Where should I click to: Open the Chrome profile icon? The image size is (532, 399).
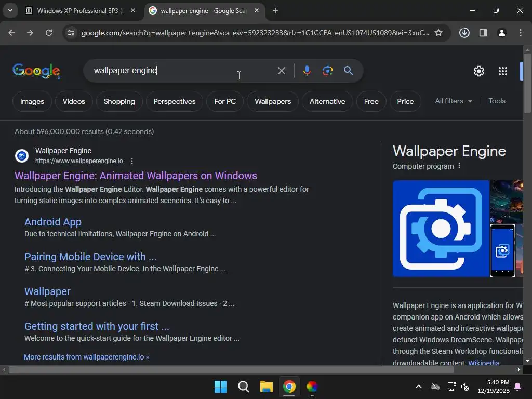click(x=501, y=33)
